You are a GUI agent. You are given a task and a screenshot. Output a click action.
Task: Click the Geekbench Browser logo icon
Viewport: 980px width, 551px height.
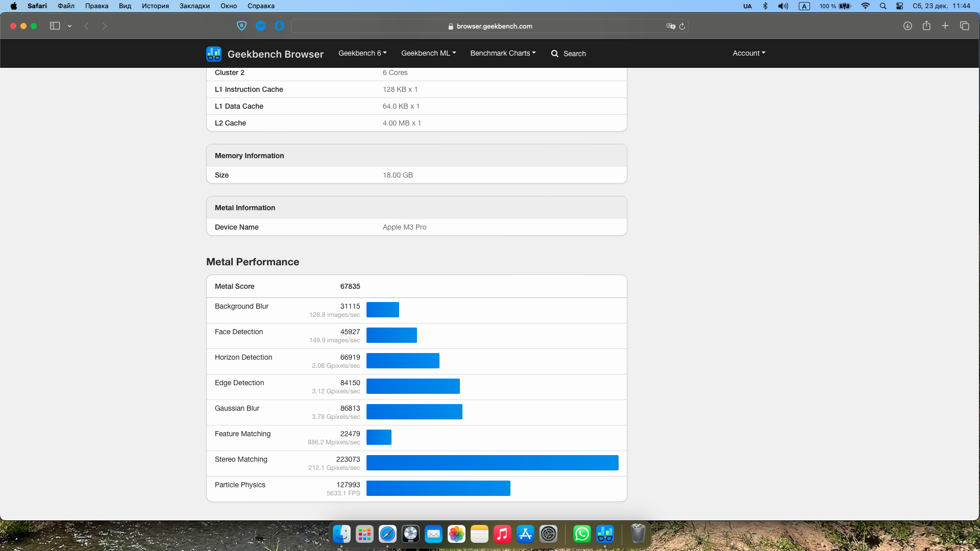click(x=213, y=54)
